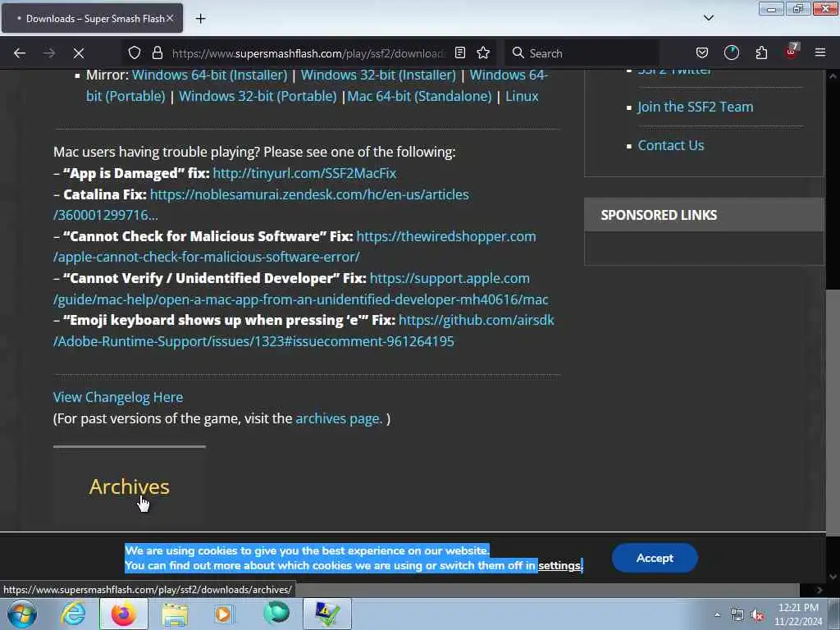840x630 pixels.
Task: Open the thewiredshopper.com malicious software fix link
Action: click(445, 236)
